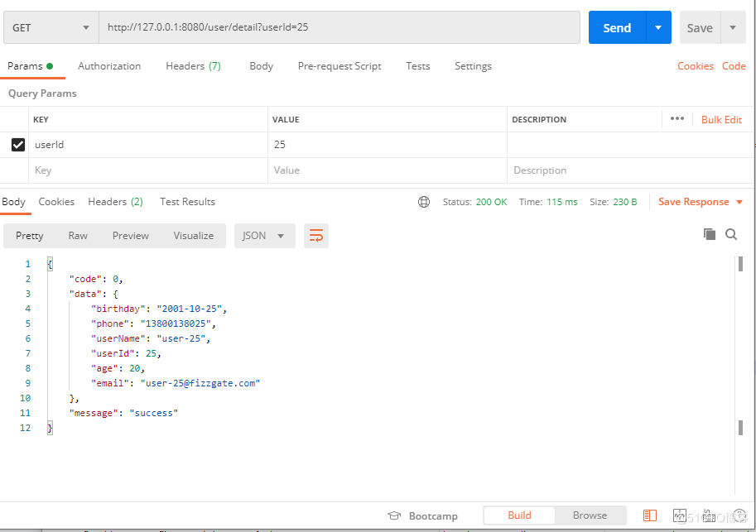Screen dimensions: 756x532
Task: Switch to the Authorization tab
Action: (x=108, y=65)
